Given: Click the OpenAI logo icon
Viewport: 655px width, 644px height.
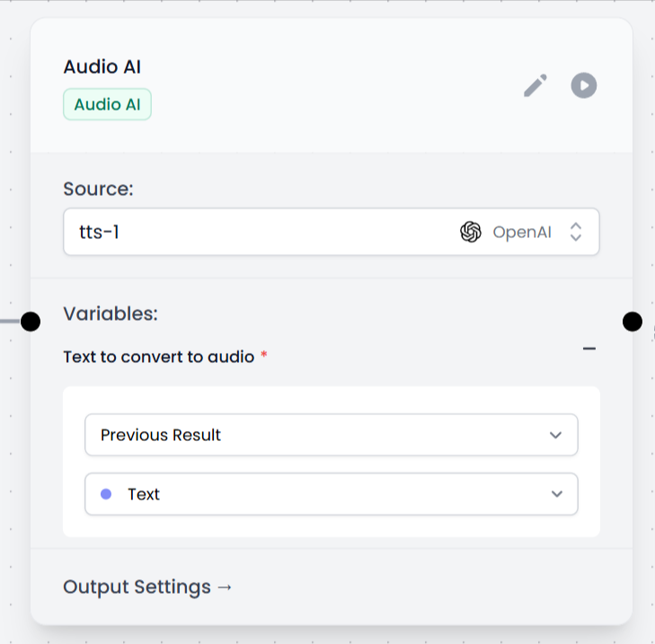Looking at the screenshot, I should (471, 232).
